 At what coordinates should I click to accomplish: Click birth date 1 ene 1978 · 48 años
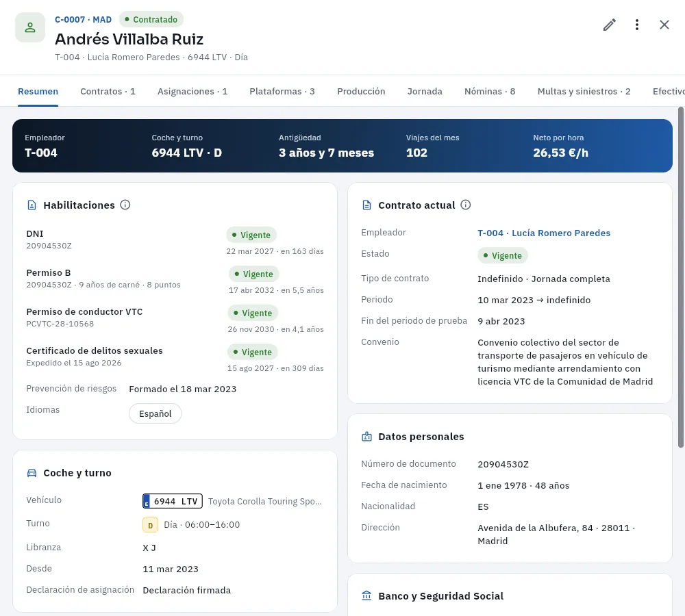[523, 485]
